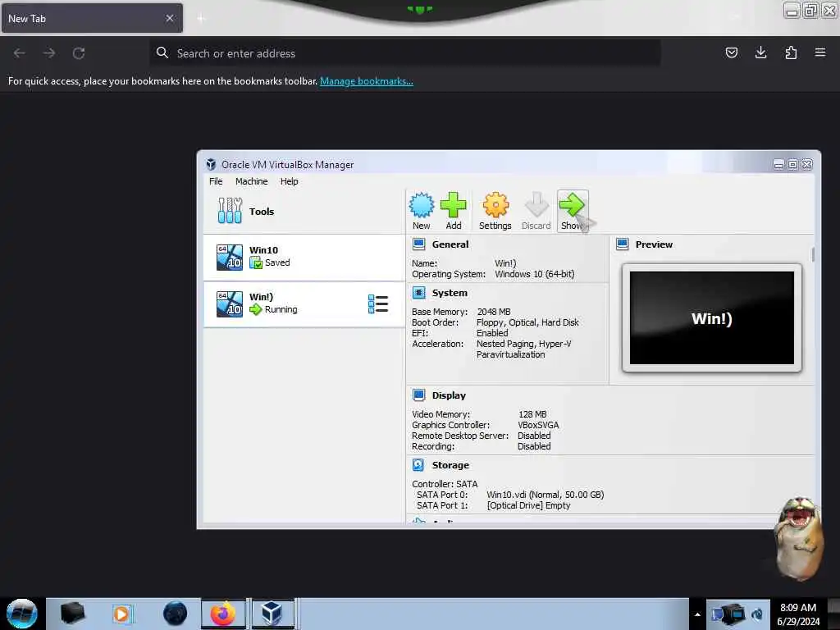Follow the Manage bookmarks link
This screenshot has width=840, height=630.
(x=367, y=81)
